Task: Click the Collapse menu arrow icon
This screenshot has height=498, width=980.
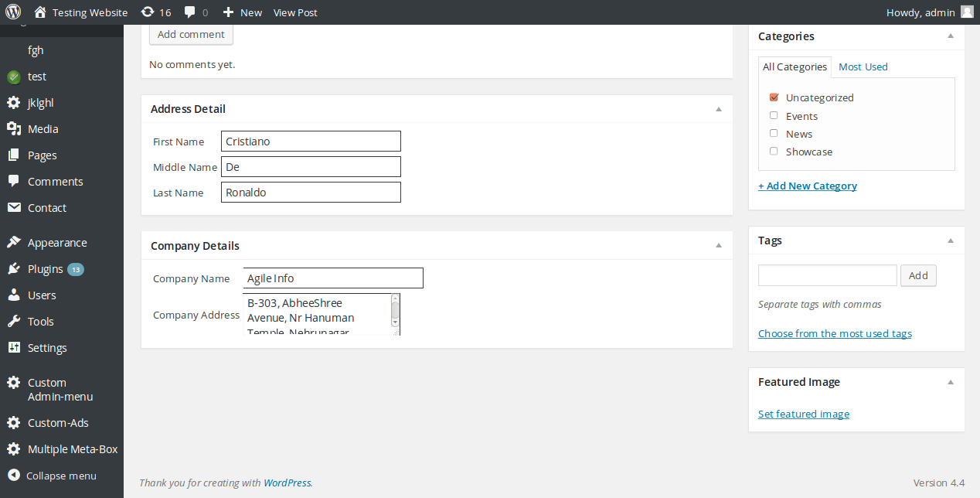Action: 13,476
